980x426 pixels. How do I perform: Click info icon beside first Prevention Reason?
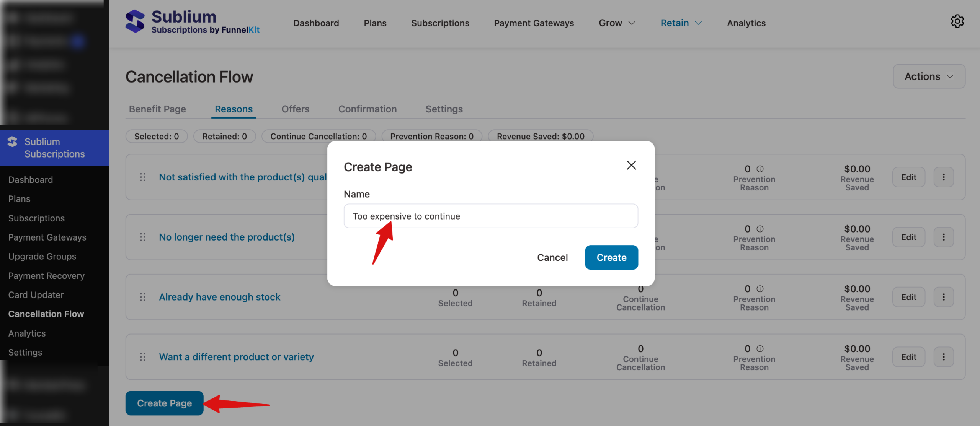coord(760,169)
